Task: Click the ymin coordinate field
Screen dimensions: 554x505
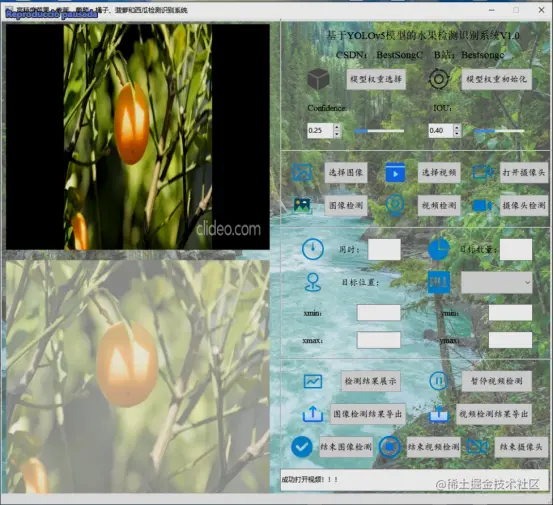Action: [510, 313]
